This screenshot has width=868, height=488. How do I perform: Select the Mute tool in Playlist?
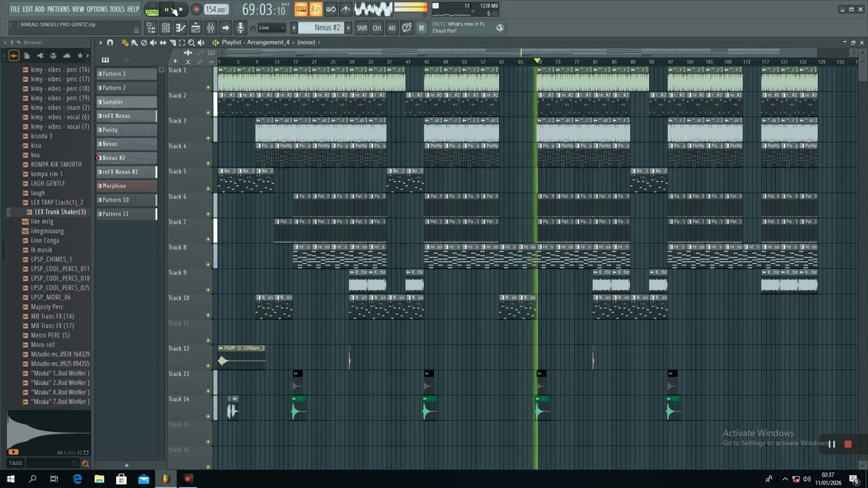153,43
